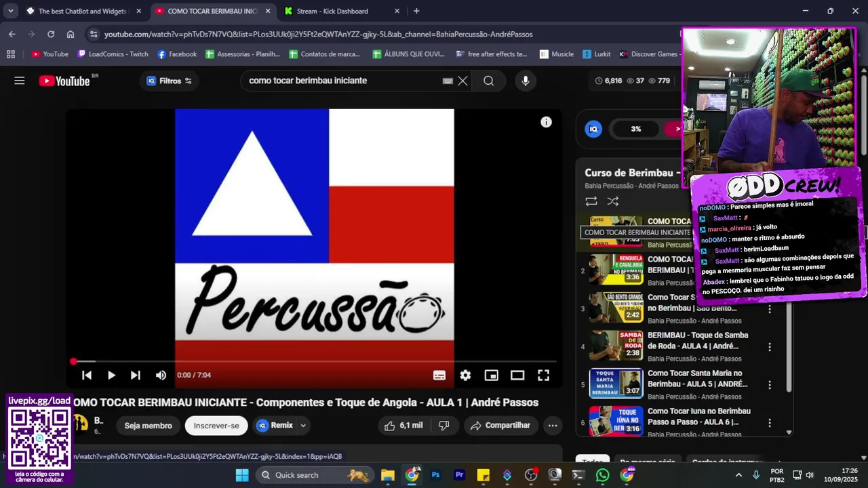
Task: Like the video (6,1 mil)
Action: [403, 426]
